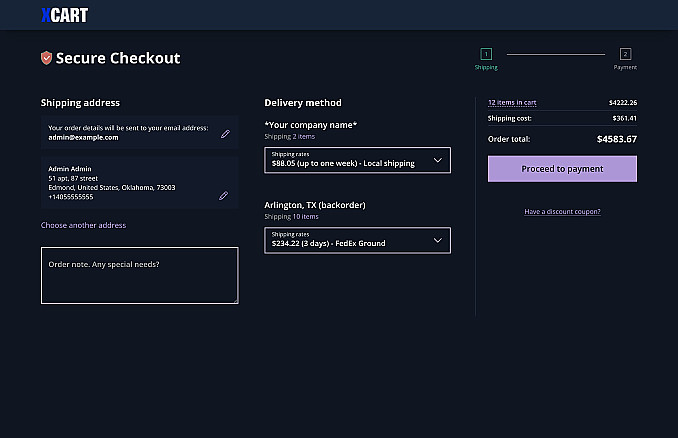Click the Secure Checkout heading

tap(118, 58)
